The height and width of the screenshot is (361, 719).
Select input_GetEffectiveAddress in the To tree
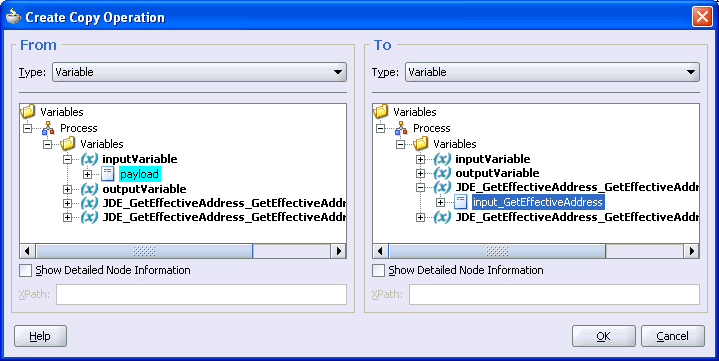click(538, 202)
